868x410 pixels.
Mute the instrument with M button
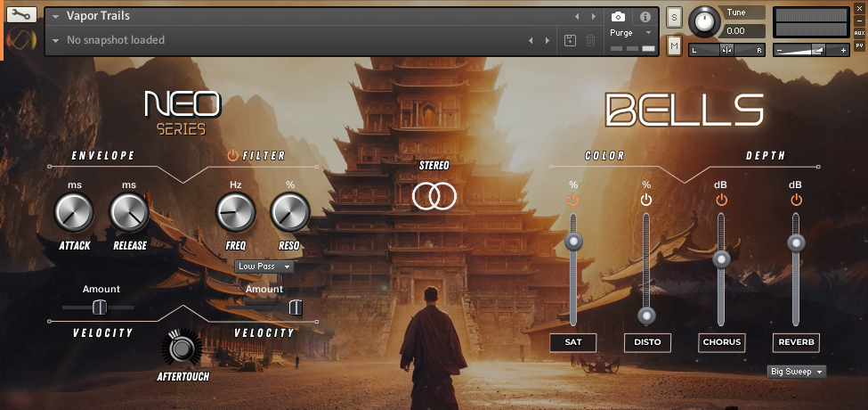[x=674, y=46]
